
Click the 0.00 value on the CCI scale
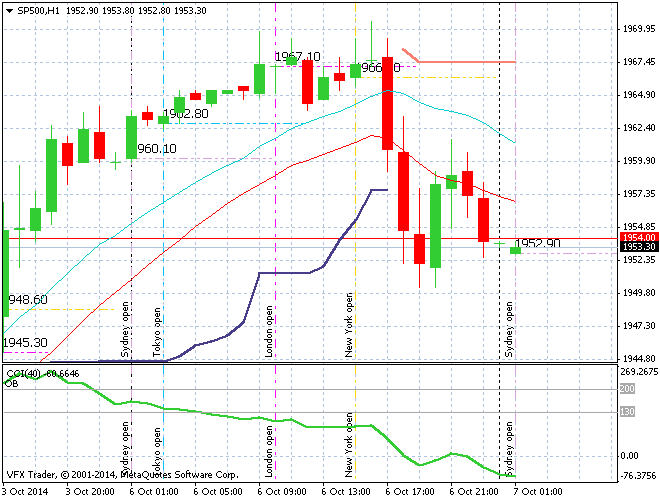click(x=629, y=456)
